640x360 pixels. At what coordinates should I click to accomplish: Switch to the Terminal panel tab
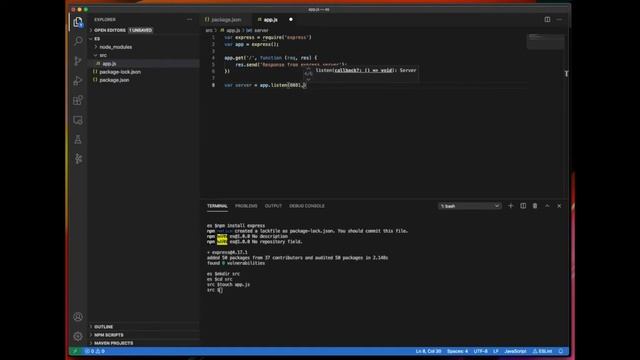coord(217,206)
